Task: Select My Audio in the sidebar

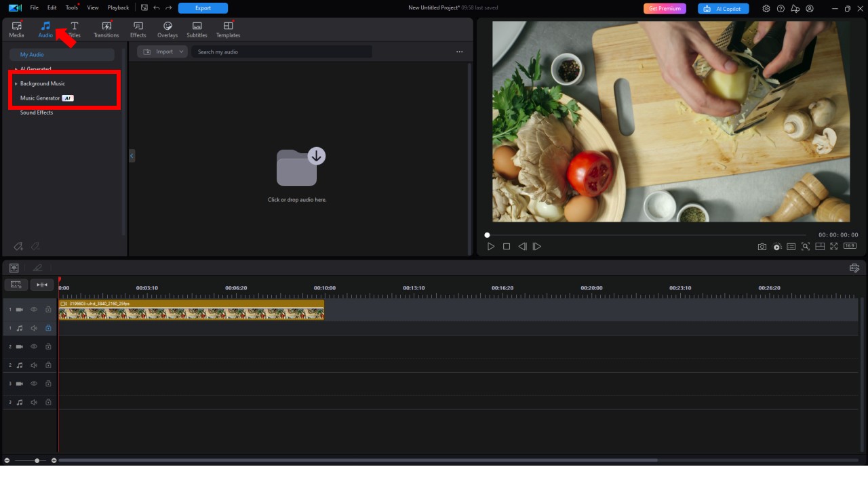Action: [62, 54]
